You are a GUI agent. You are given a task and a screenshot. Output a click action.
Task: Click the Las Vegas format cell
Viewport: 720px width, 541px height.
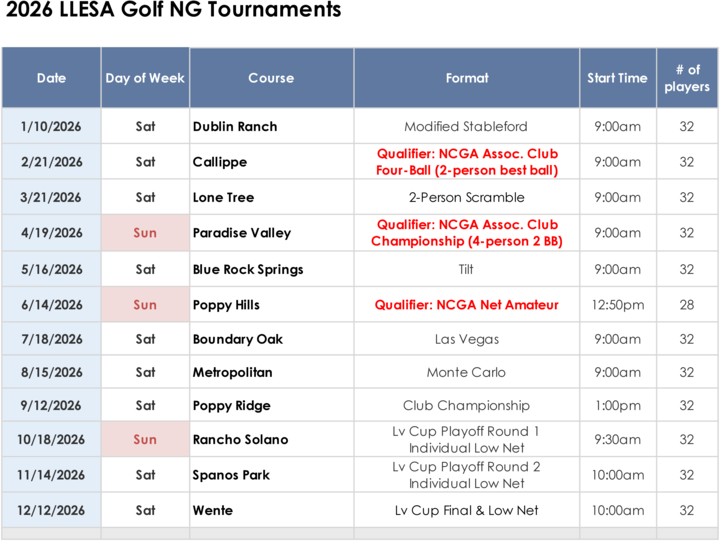click(x=467, y=339)
